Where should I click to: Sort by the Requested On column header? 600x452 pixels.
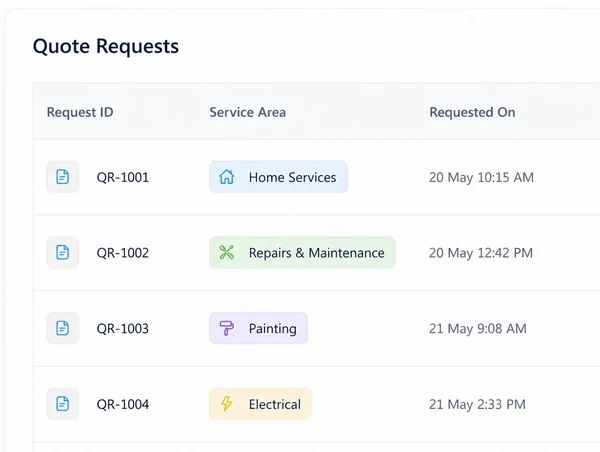(472, 112)
